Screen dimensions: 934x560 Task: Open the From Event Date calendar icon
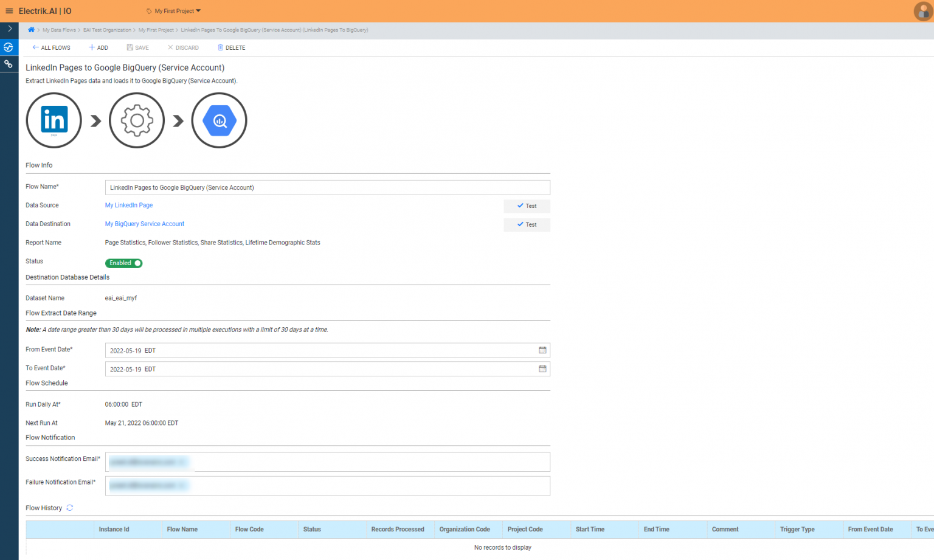pos(542,350)
